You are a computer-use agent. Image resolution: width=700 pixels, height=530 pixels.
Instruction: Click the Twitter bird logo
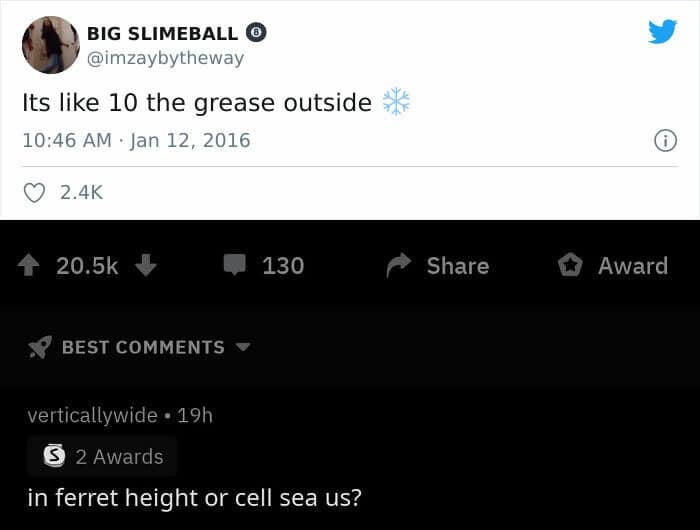point(662,31)
